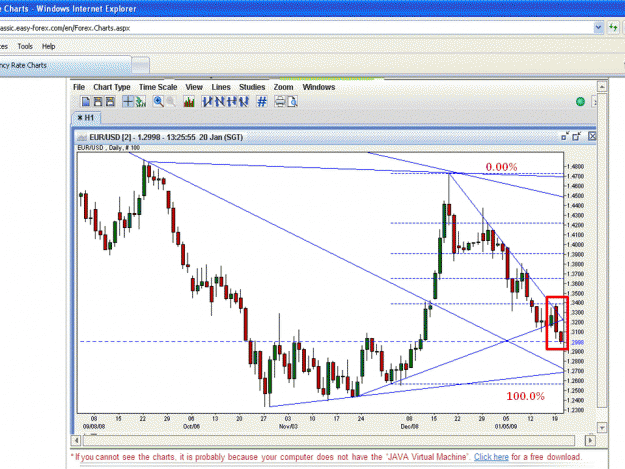Click the small chart icon beside EUR/USD title

[x=82, y=137]
